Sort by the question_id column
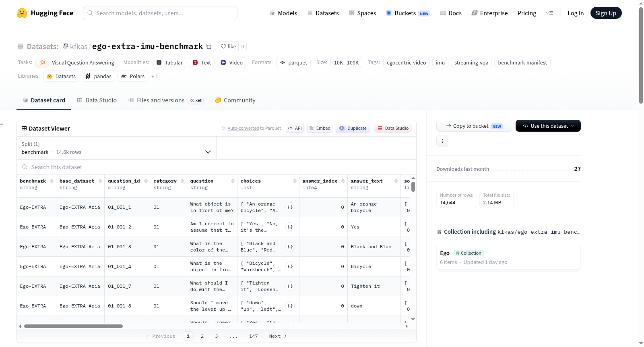This screenshot has width=644, height=347. pyautogui.click(x=146, y=181)
